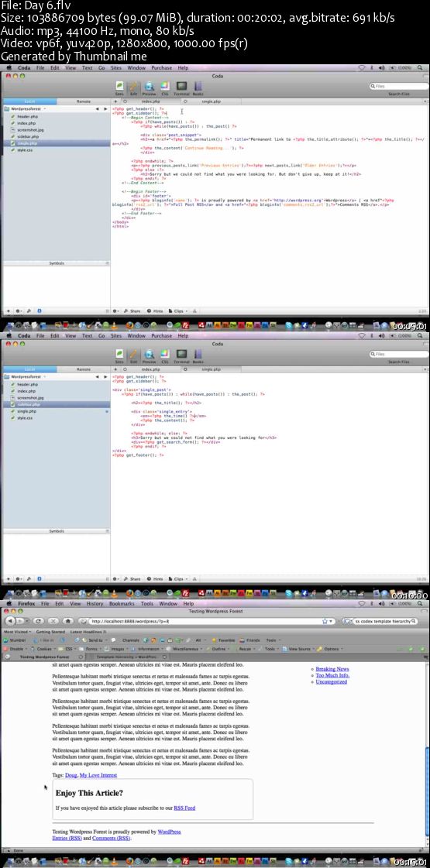Go back with Firefox's Back arrow

click(x=11, y=621)
